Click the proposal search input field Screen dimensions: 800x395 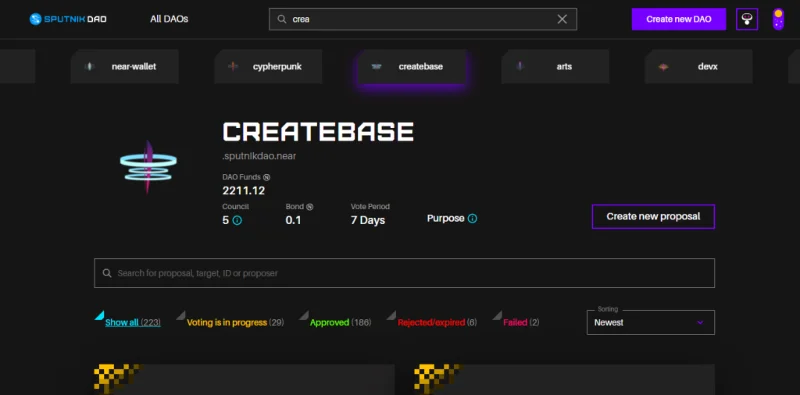pyautogui.click(x=404, y=273)
